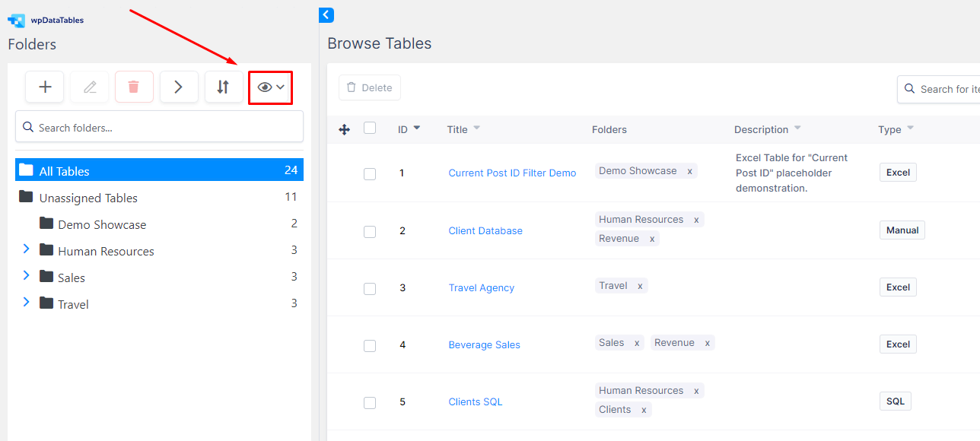Open the Travel Agency table link
Image resolution: width=980 pixels, height=441 pixels.
pos(482,288)
